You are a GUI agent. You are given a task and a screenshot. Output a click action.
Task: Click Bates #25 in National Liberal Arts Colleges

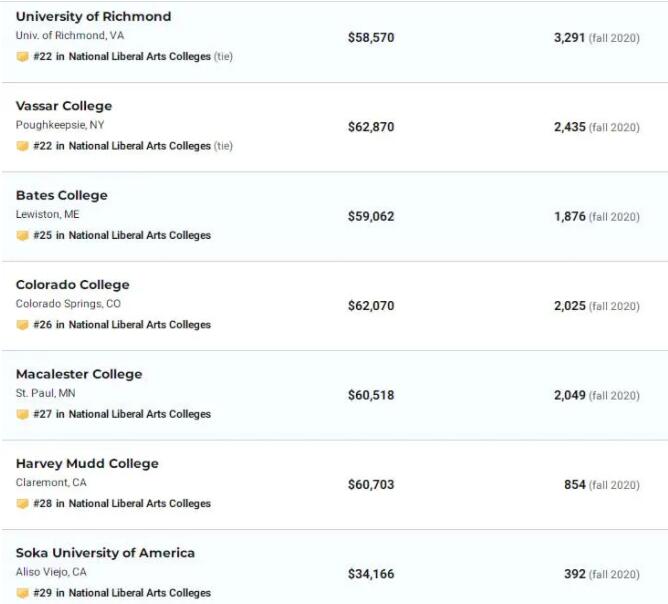pos(122,236)
